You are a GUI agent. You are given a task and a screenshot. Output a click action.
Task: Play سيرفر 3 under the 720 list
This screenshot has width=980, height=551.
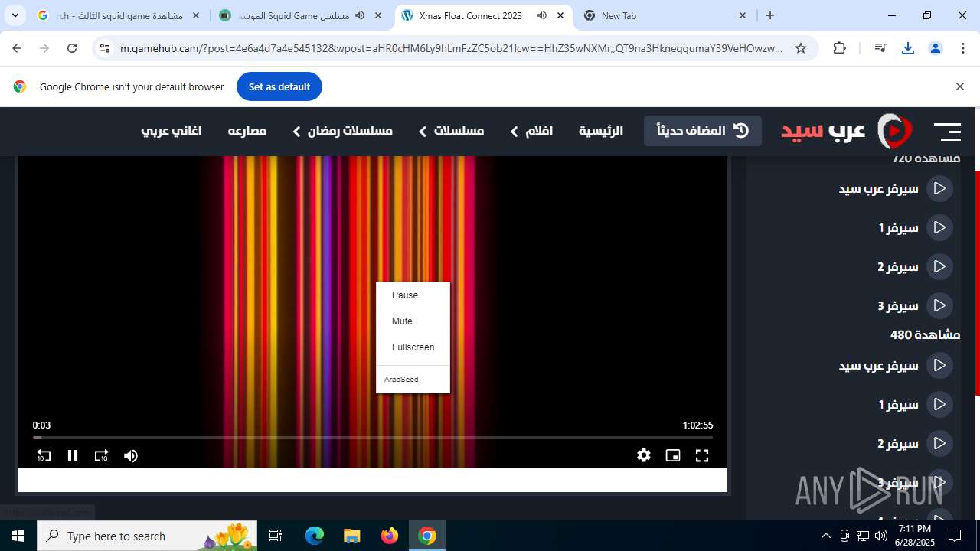(x=916, y=305)
